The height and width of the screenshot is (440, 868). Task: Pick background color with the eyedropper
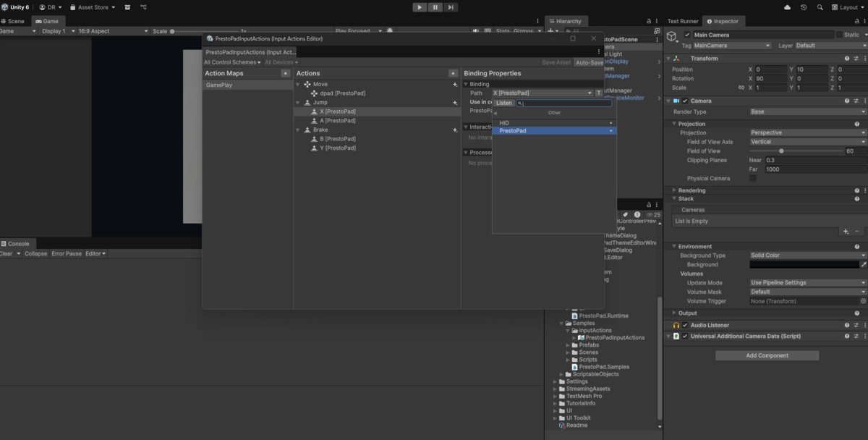point(863,265)
